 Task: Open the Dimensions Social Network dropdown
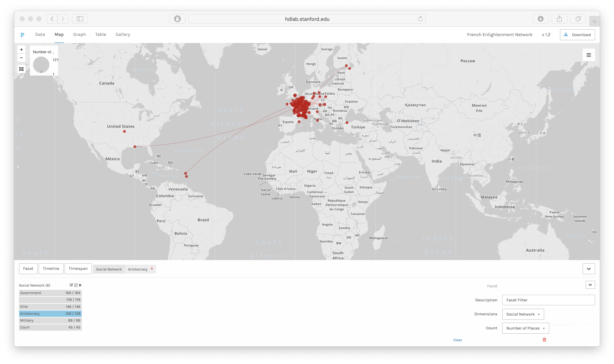pos(523,314)
